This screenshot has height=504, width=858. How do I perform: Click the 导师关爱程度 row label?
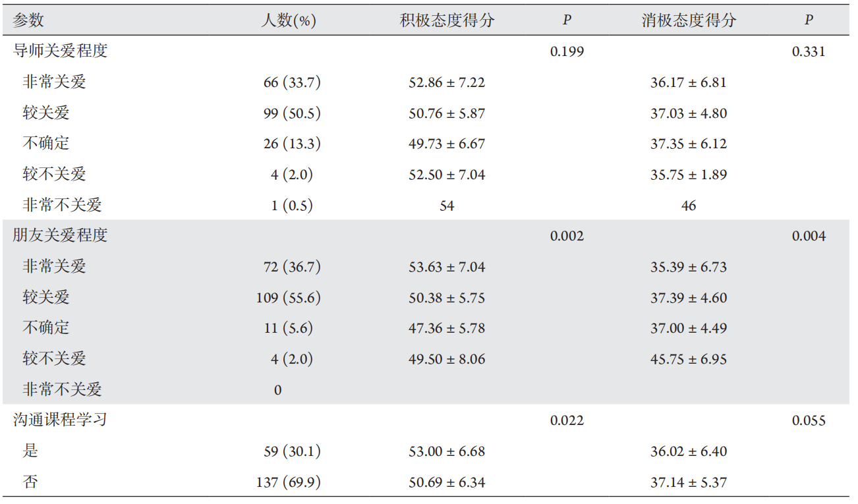(60, 51)
